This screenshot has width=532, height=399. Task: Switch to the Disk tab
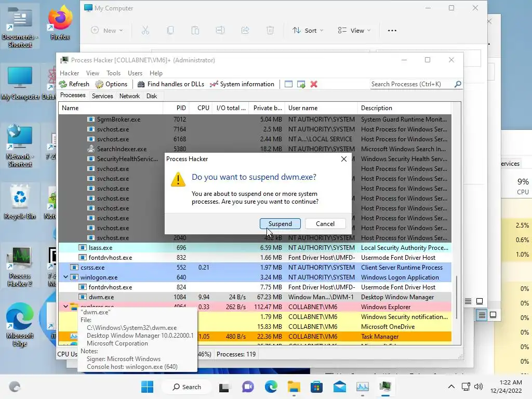152,96
